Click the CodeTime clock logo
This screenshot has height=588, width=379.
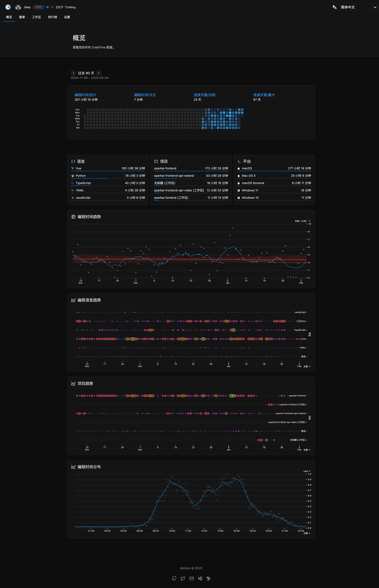pyautogui.click(x=8, y=7)
